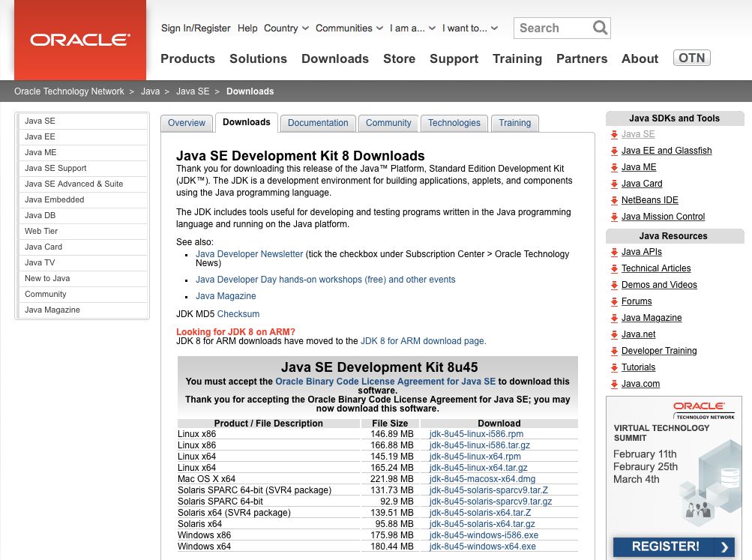This screenshot has width=752, height=560.
Task: Open the Partners menu item
Action: pyautogui.click(x=582, y=58)
